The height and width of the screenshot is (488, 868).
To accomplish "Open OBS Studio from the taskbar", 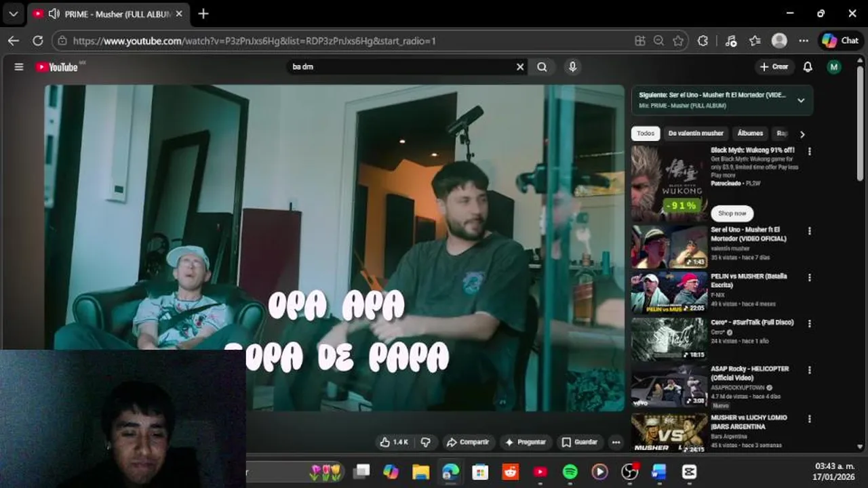I will click(x=630, y=472).
